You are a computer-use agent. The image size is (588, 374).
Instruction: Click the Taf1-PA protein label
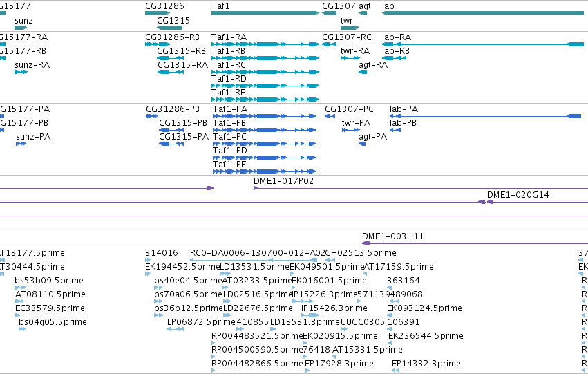click(230, 109)
